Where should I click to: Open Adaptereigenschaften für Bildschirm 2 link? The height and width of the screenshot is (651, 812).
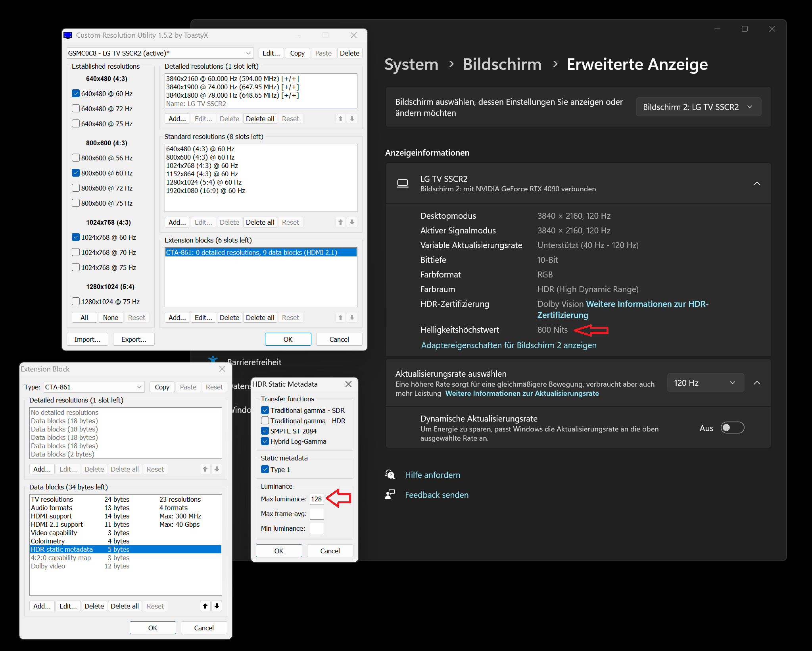click(509, 345)
